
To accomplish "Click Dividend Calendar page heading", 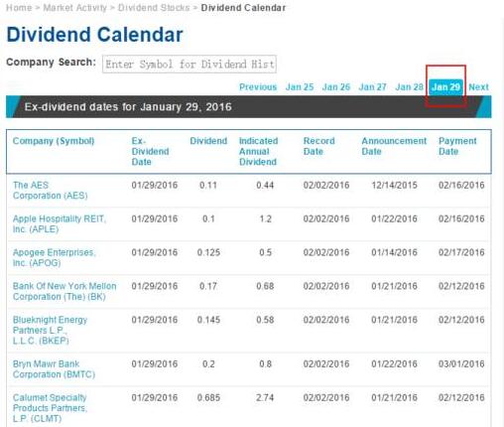I will click(x=94, y=35).
